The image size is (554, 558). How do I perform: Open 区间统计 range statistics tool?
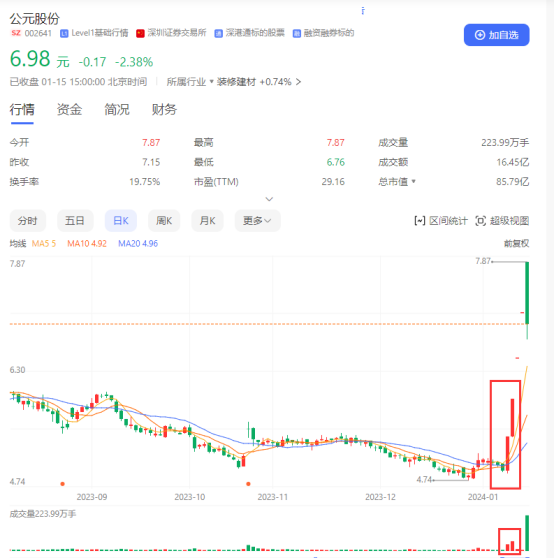[441, 221]
